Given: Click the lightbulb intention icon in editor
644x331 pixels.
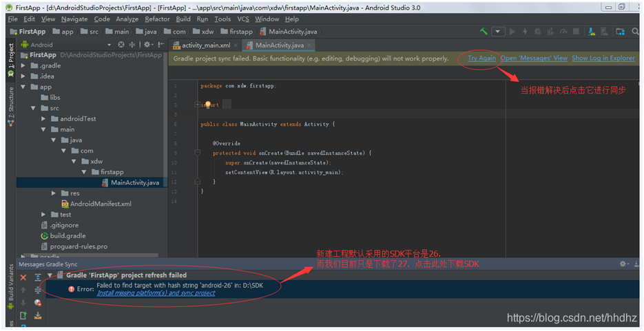Looking at the screenshot, I should 208,105.
